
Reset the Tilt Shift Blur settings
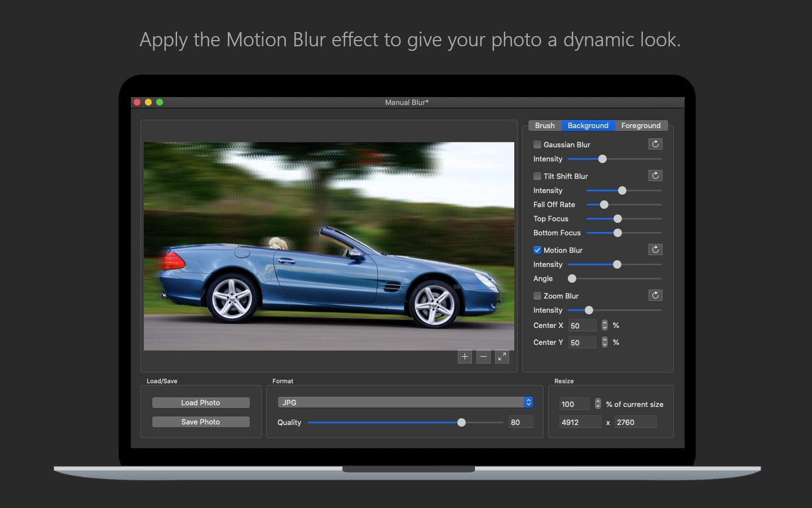point(655,176)
